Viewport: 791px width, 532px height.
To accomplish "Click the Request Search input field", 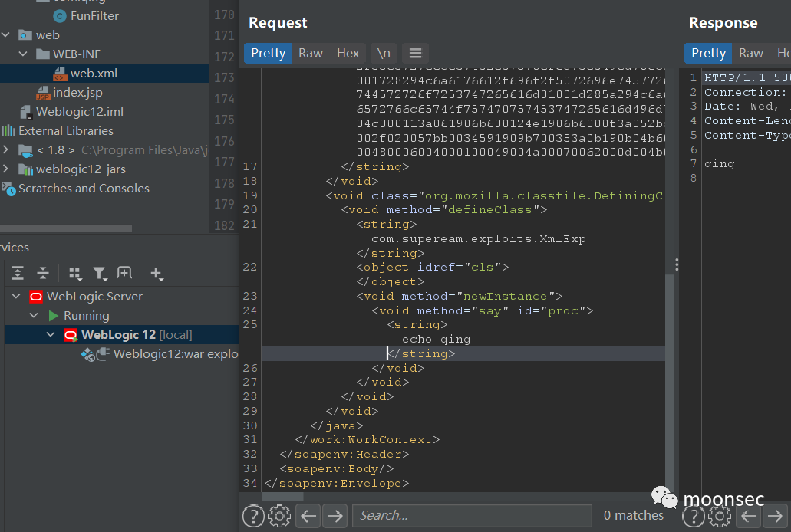I will click(472, 516).
